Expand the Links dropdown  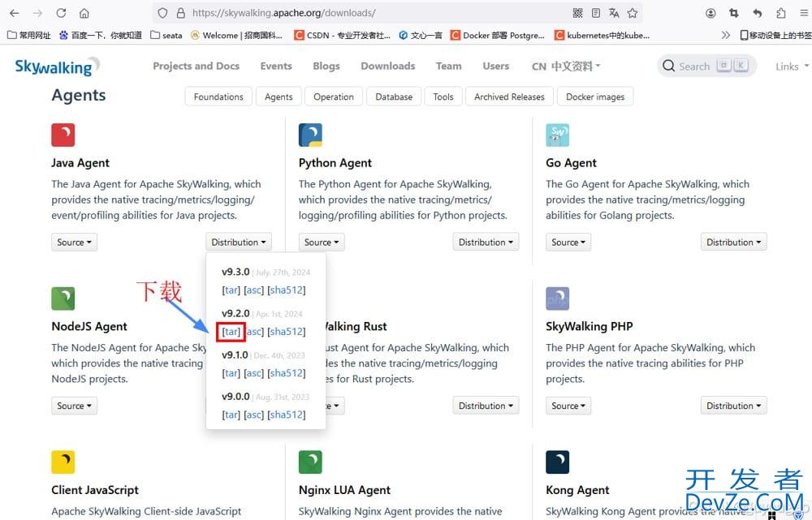click(792, 67)
